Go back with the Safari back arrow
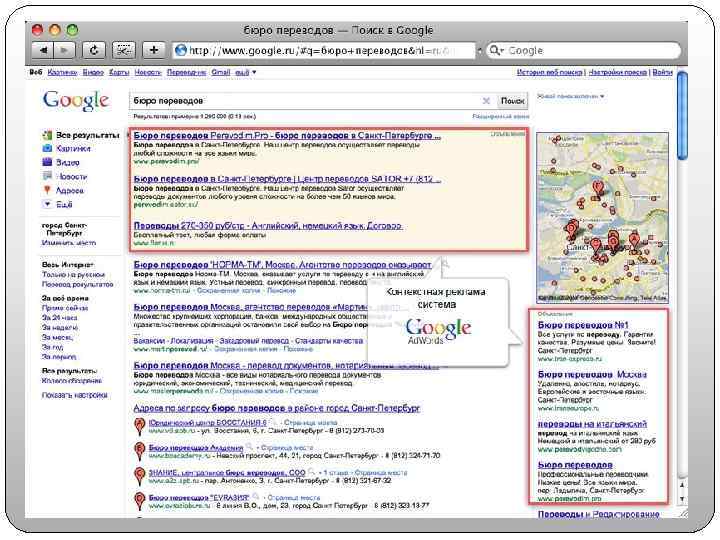This screenshot has height=540, width=720. coord(43,50)
